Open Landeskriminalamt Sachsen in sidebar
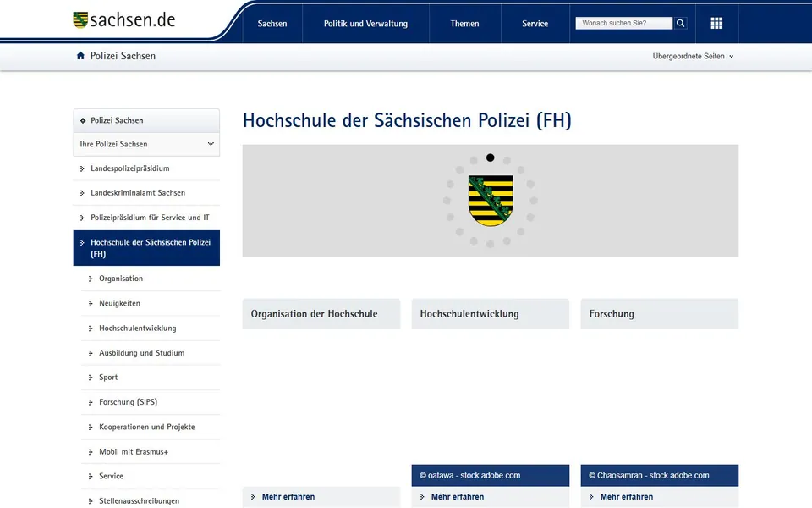Image resolution: width=812 pixels, height=508 pixels. click(x=146, y=193)
